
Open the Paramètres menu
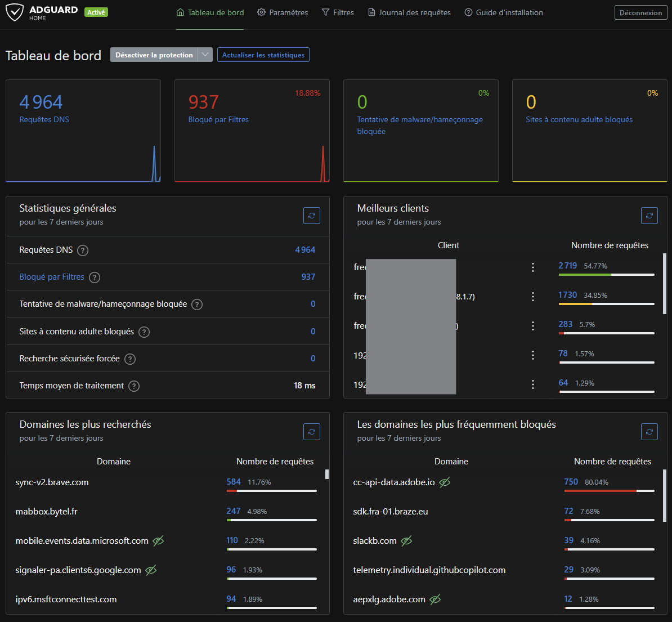(x=283, y=12)
